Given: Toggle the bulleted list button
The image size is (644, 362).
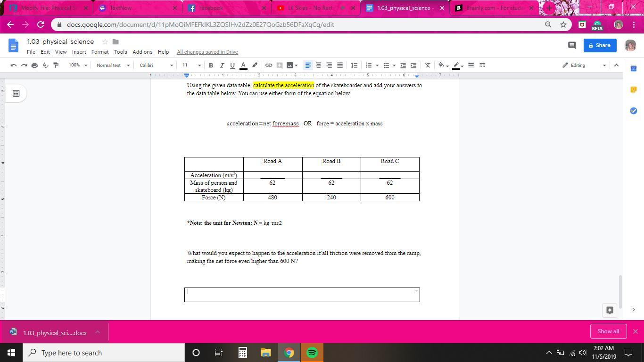Looking at the screenshot, I should tap(386, 65).
